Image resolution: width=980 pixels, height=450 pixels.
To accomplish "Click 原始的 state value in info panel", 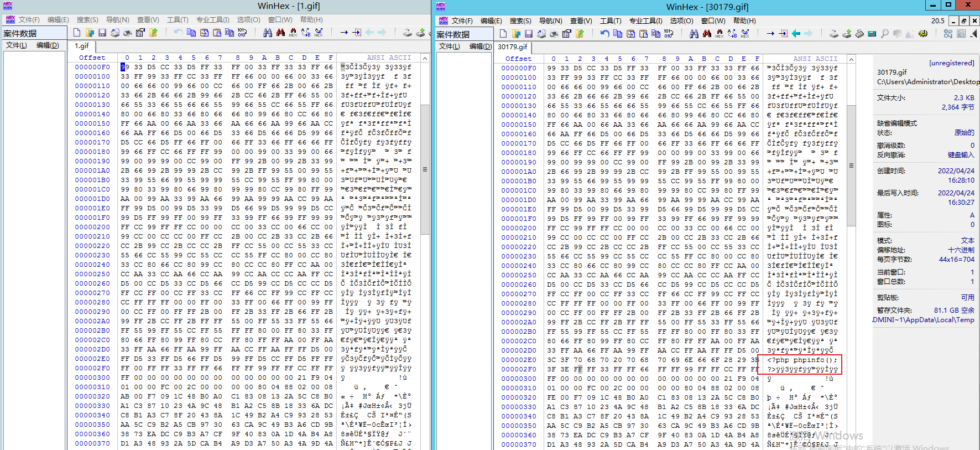I will click(x=964, y=132).
